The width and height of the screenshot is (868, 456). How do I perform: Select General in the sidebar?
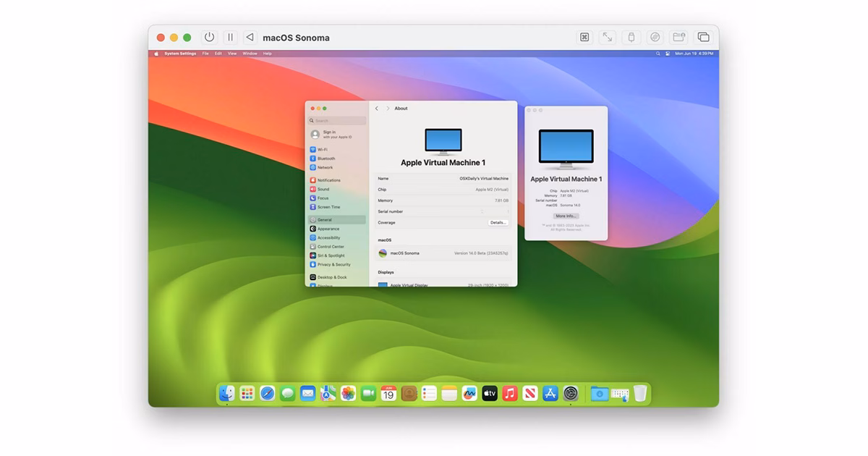[337, 220]
